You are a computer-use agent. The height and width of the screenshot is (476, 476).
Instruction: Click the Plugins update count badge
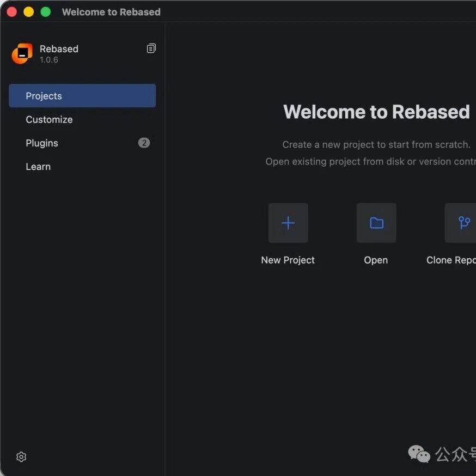coord(144,143)
